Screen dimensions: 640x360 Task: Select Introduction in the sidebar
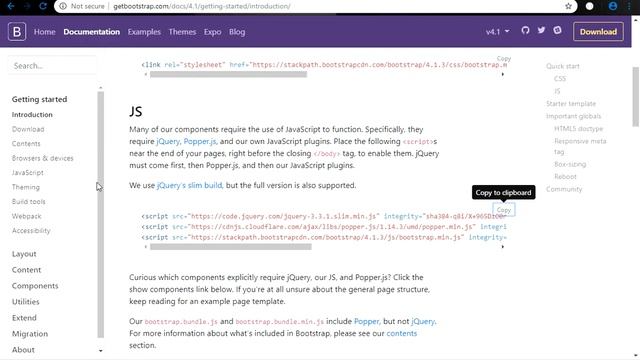(32, 115)
